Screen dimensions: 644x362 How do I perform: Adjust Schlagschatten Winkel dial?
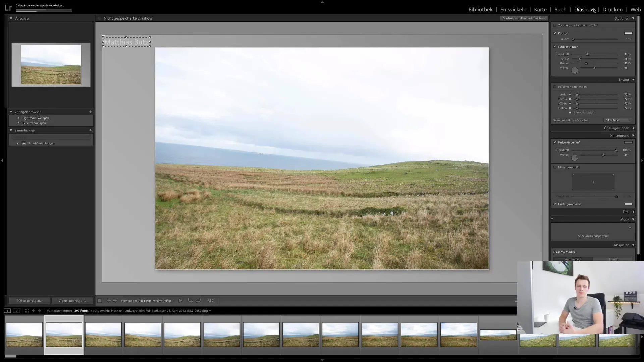tap(575, 70)
